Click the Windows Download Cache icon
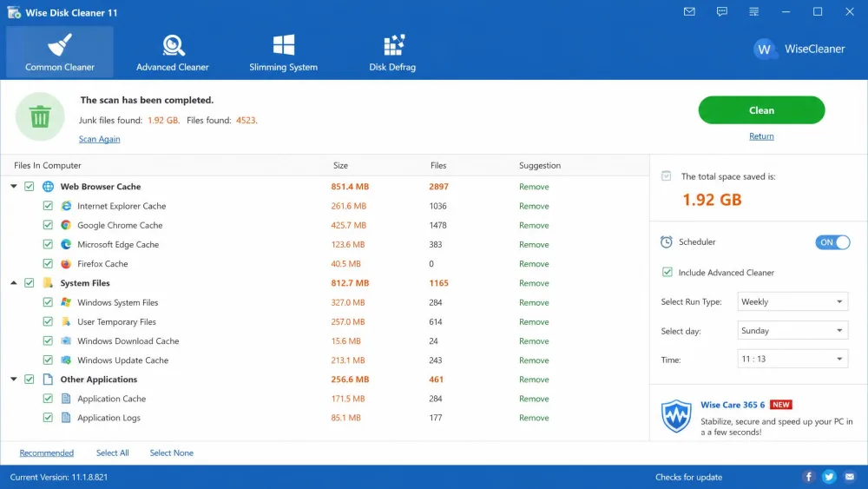 click(66, 340)
